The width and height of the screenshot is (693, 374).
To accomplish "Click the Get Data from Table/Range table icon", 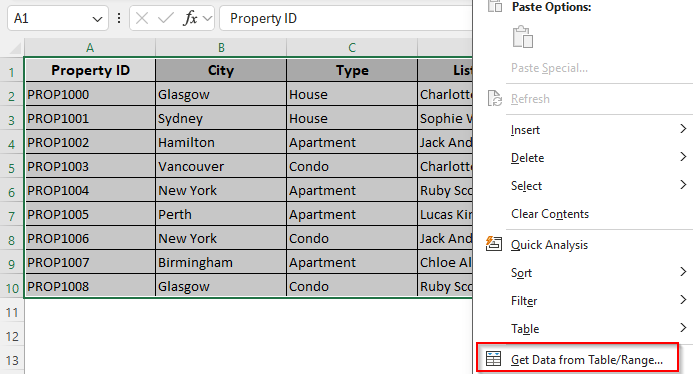I will (493, 359).
